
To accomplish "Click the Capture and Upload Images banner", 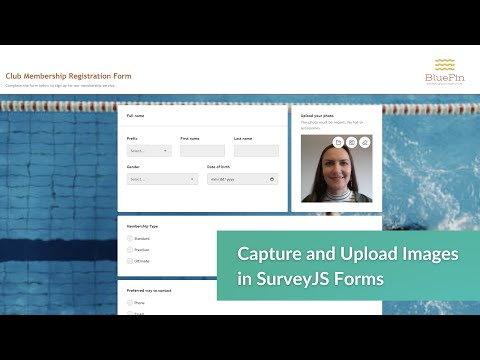I will [348, 266].
